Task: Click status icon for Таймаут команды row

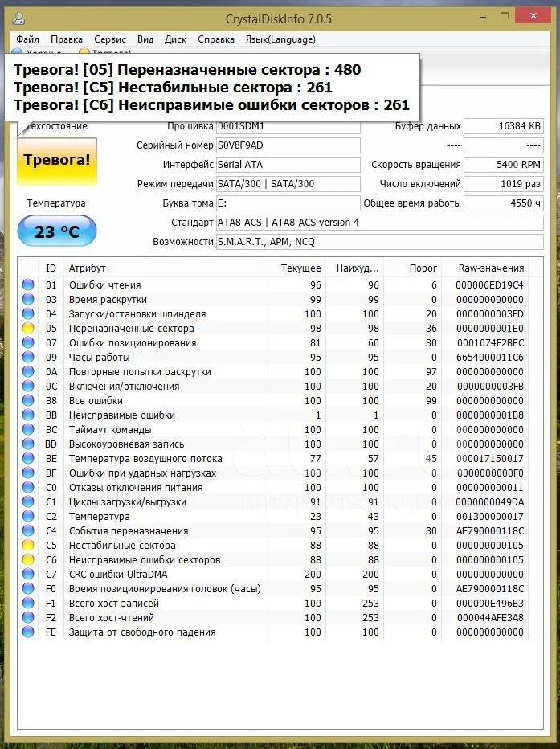Action: [28, 429]
